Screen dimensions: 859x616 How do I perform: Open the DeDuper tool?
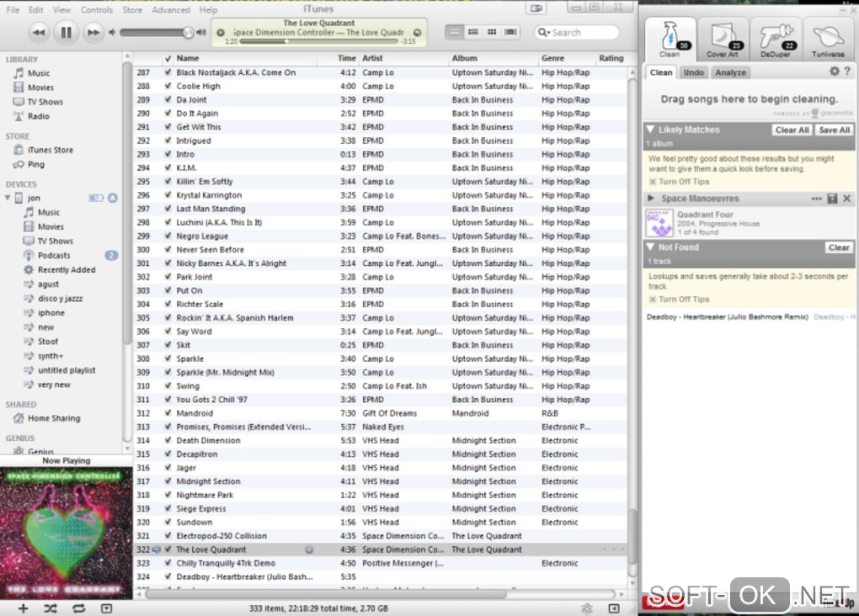[x=775, y=39]
